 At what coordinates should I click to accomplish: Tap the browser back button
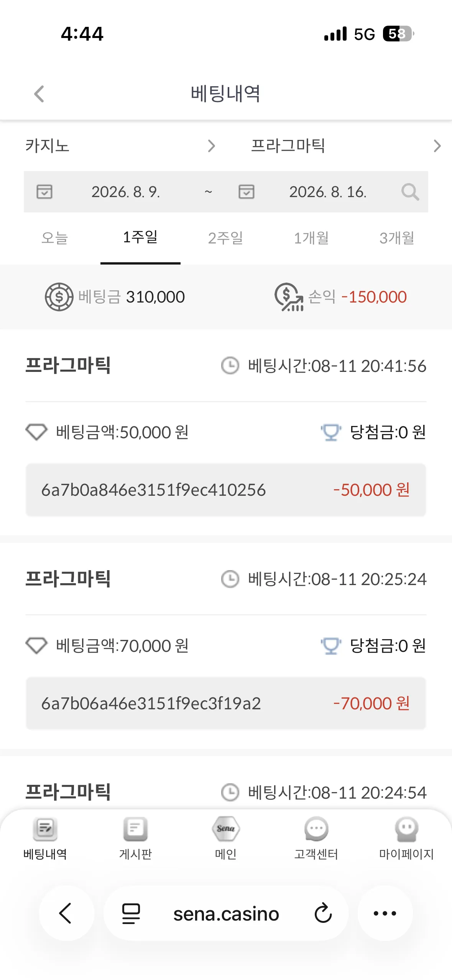pos(66,913)
